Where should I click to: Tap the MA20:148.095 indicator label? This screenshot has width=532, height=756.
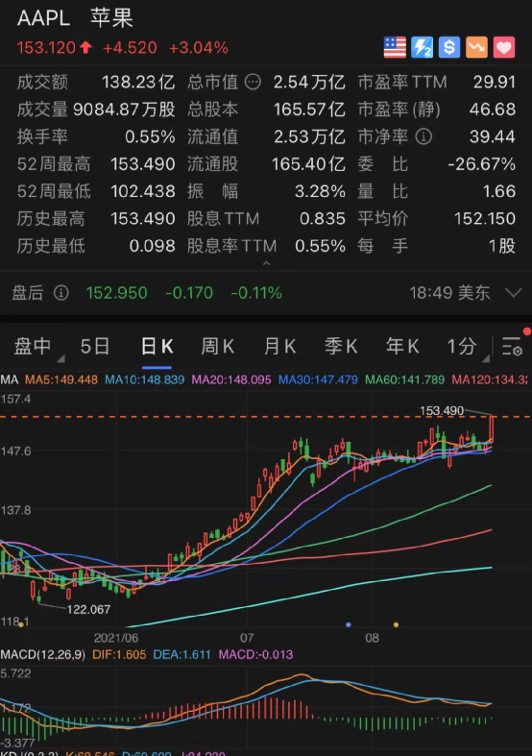pos(231,380)
